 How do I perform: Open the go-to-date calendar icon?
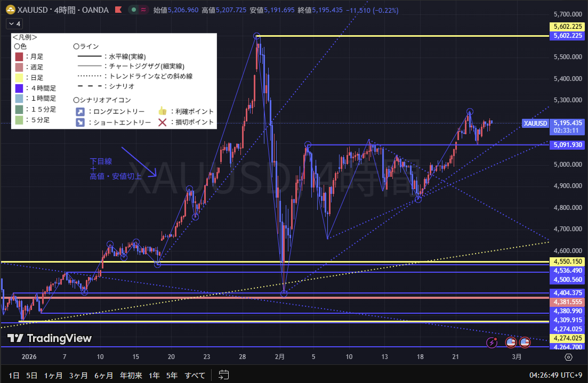click(224, 375)
